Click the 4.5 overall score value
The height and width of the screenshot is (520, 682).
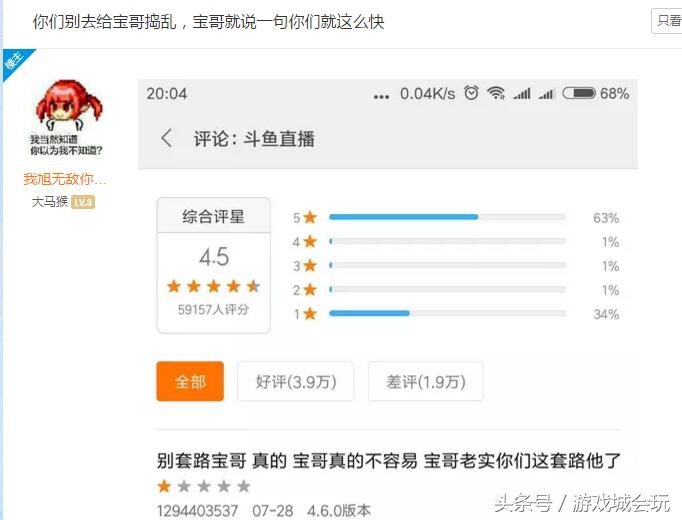(x=214, y=257)
